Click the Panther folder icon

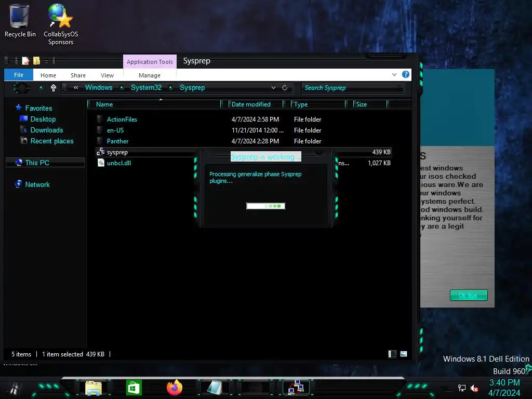coord(100,141)
